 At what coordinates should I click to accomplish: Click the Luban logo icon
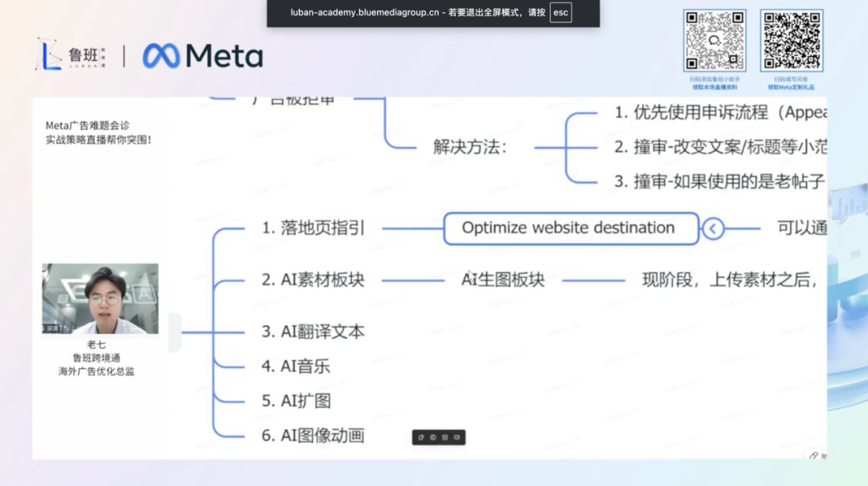(x=50, y=55)
